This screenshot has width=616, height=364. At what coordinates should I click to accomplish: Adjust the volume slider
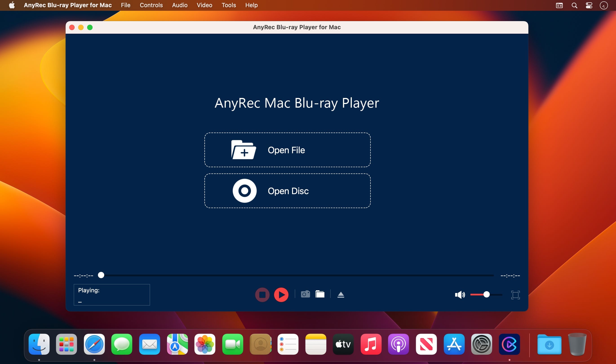pos(487,295)
